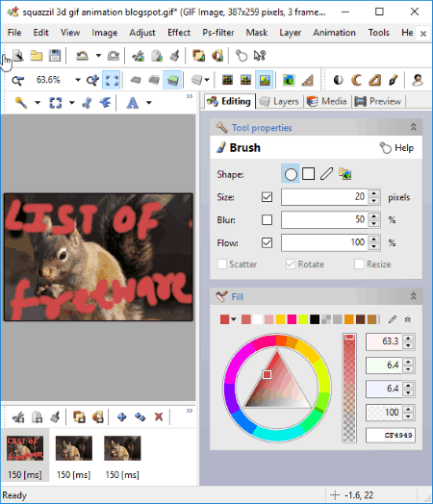The width and height of the screenshot is (433, 504).
Task: Pick the yellow color swatch in the Fill palette
Action: (x=281, y=319)
